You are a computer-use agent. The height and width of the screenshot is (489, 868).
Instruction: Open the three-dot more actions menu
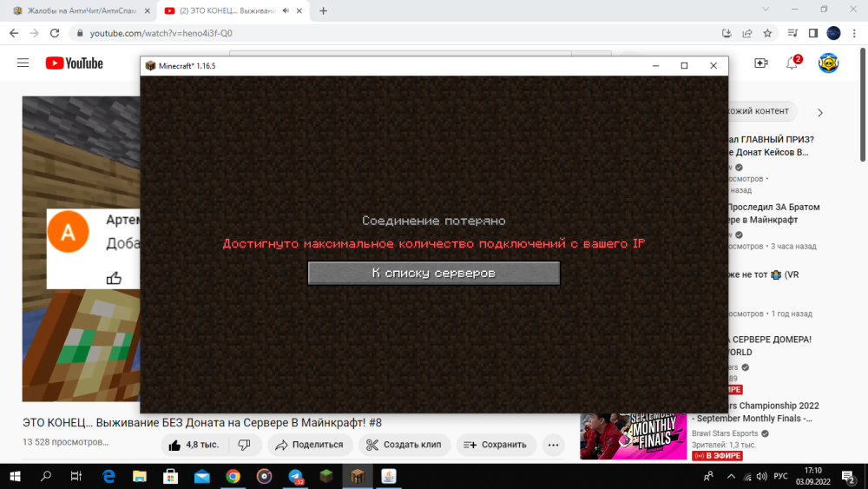tap(553, 445)
